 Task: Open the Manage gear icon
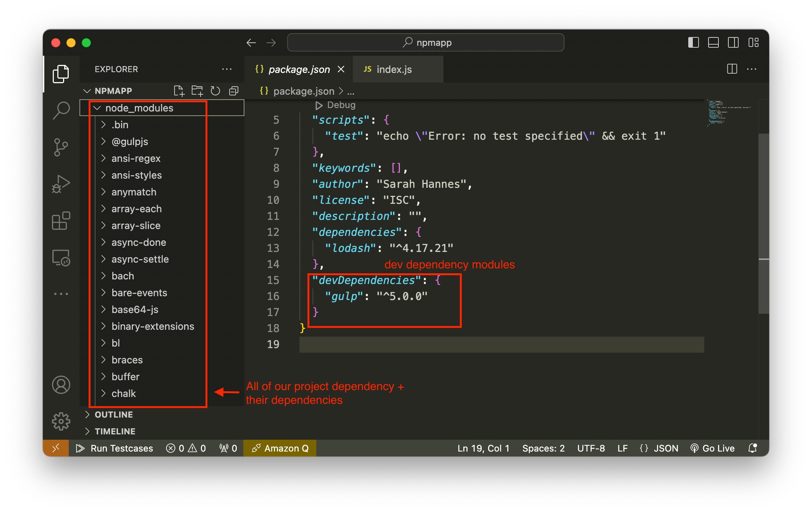click(x=61, y=421)
